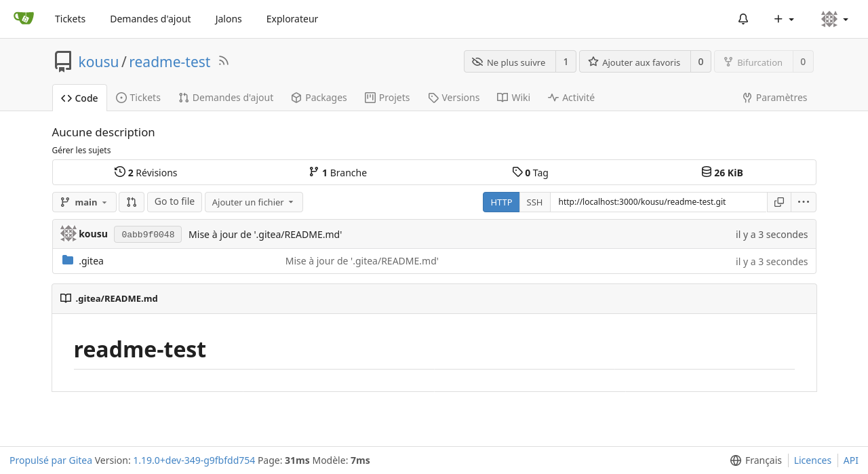Click the 26 KiB repository size

tap(722, 172)
